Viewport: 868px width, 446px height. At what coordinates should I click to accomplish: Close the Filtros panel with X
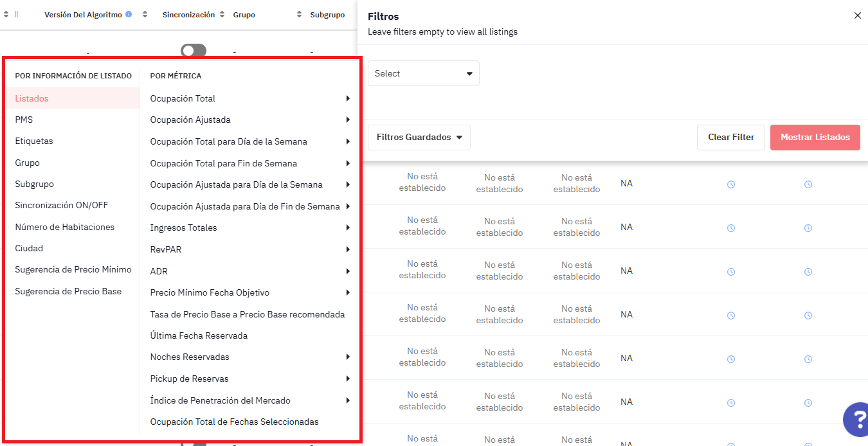pyautogui.click(x=857, y=15)
